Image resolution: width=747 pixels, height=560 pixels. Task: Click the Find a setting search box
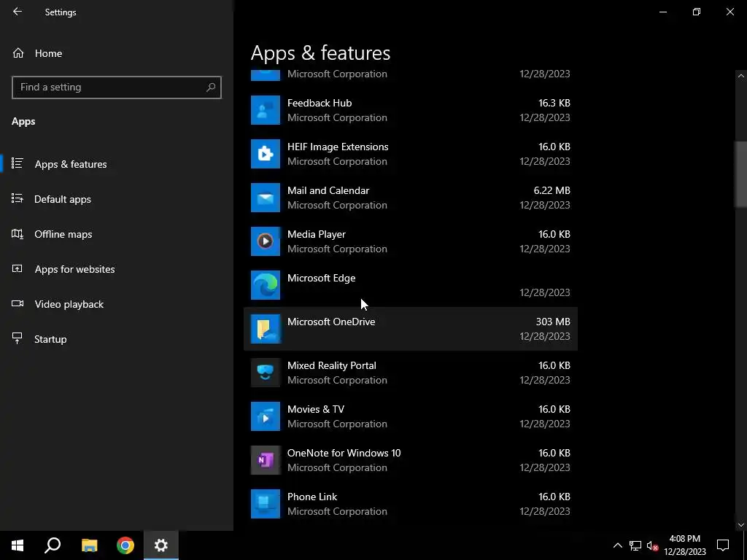[117, 87]
